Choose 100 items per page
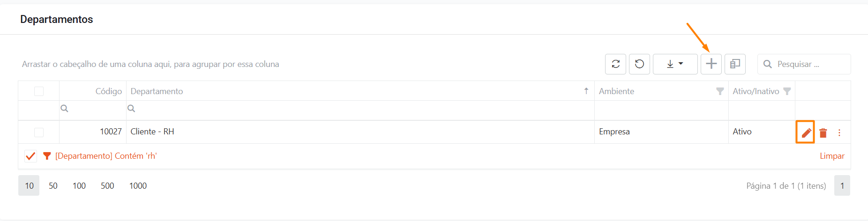868x221 pixels. [x=79, y=186]
